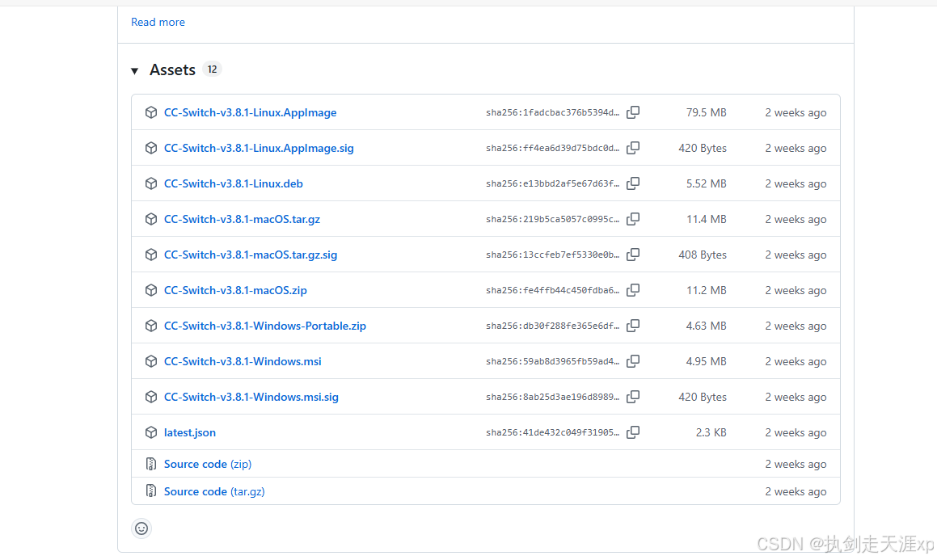Click the 79.5 MB file size
The width and height of the screenshot is (937, 560).
click(707, 112)
